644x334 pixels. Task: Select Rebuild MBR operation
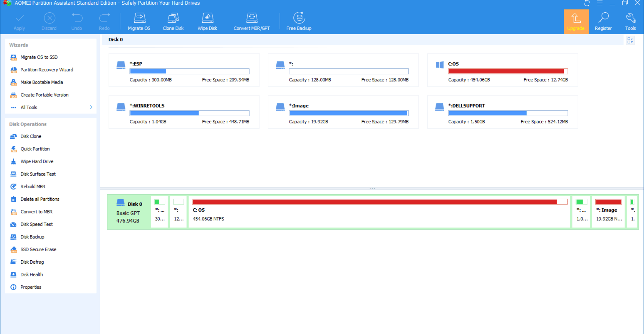pyautogui.click(x=33, y=187)
